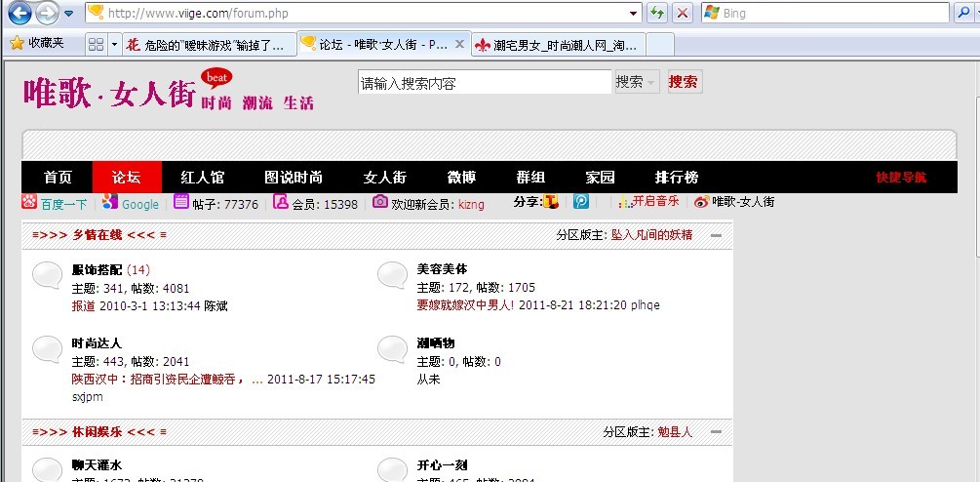Click the camera icon before 欢迎新会员

click(x=379, y=201)
